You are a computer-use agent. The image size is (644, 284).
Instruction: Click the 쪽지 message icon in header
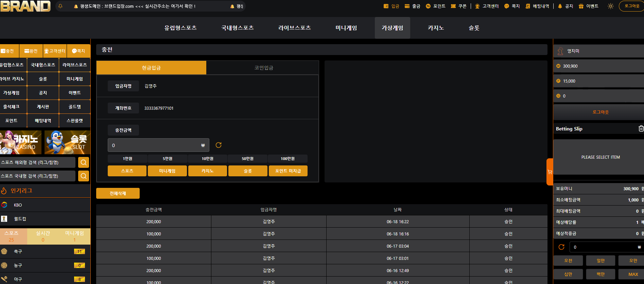pyautogui.click(x=507, y=6)
